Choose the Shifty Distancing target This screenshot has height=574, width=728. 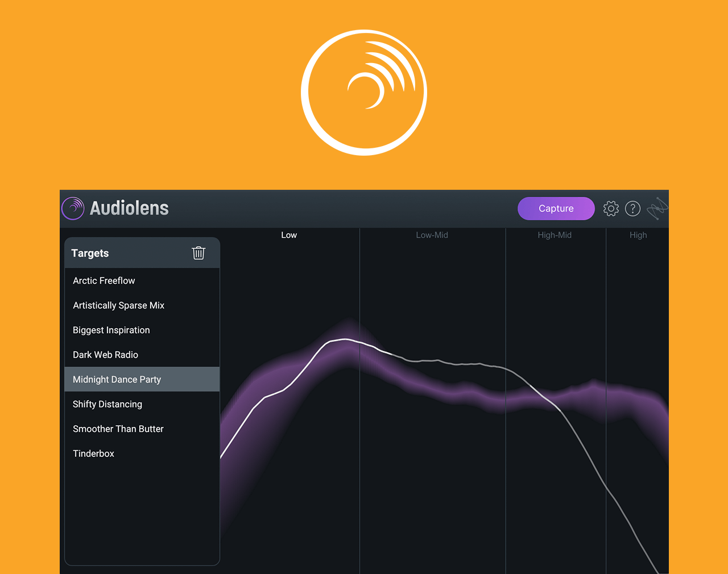tap(142, 404)
